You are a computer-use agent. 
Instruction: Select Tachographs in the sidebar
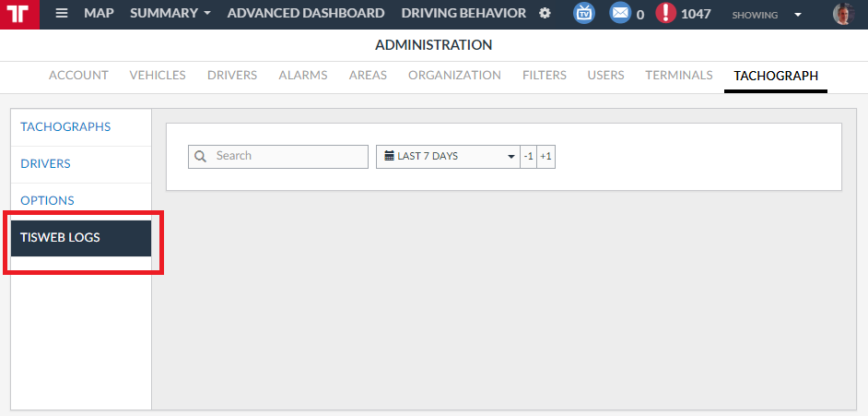pyautogui.click(x=65, y=127)
